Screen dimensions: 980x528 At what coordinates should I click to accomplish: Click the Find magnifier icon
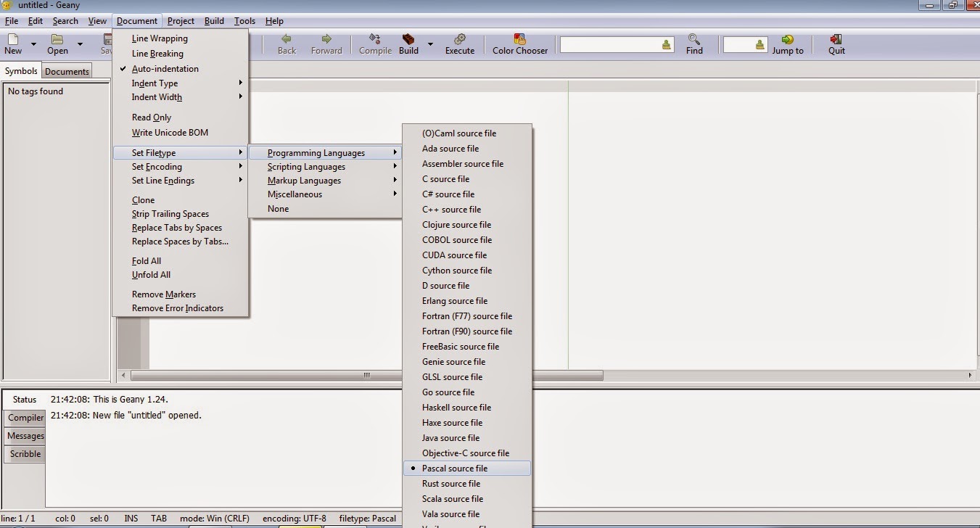(694, 38)
